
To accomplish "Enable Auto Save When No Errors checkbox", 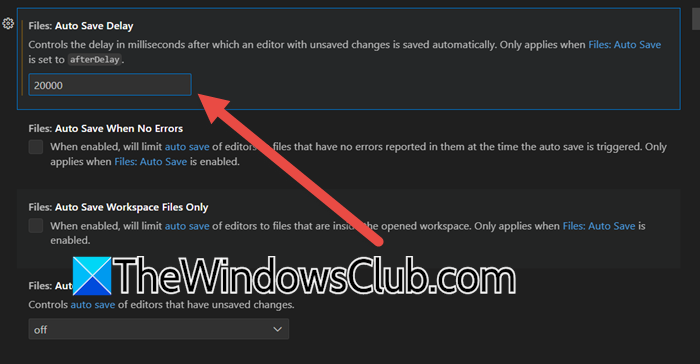I will pos(36,147).
